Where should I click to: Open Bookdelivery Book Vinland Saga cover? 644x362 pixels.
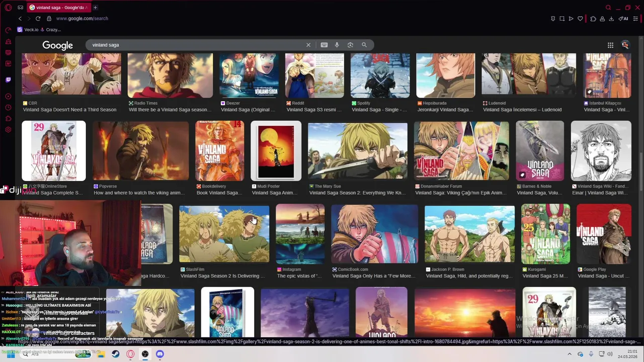click(x=220, y=151)
